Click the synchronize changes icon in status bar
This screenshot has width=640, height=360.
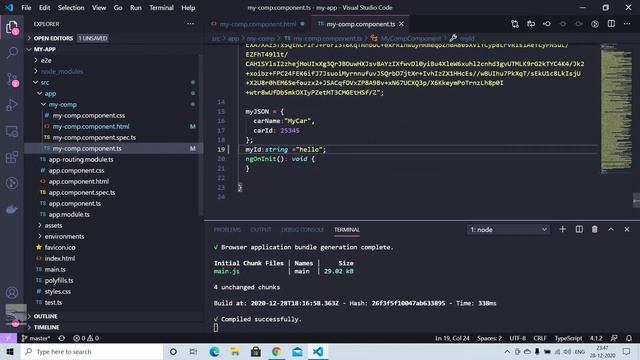(62, 338)
